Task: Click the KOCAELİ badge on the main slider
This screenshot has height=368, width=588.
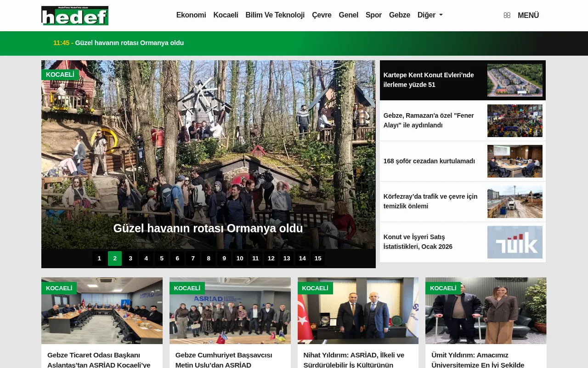Action: click(60, 74)
